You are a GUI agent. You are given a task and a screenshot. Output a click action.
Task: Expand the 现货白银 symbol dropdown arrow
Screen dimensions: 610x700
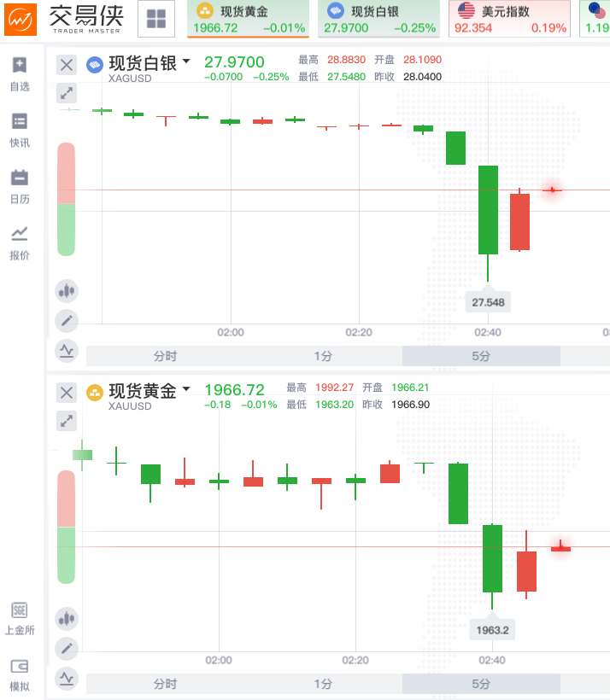click(x=186, y=61)
